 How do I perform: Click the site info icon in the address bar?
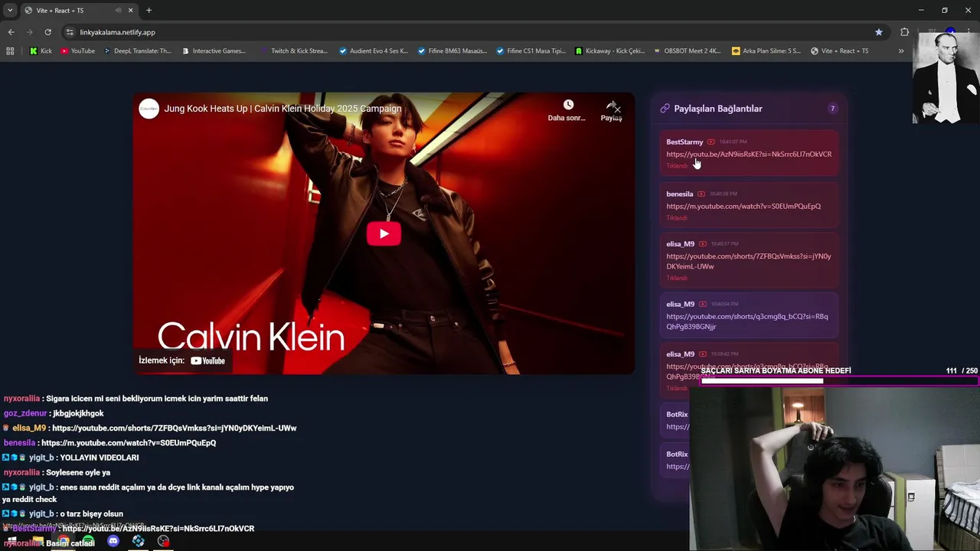(70, 32)
